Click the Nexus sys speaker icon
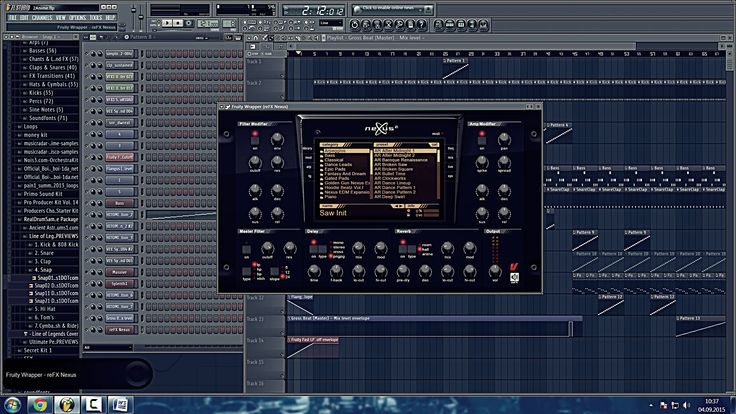The width and height of the screenshot is (736, 414). pyautogui.click(x=514, y=277)
